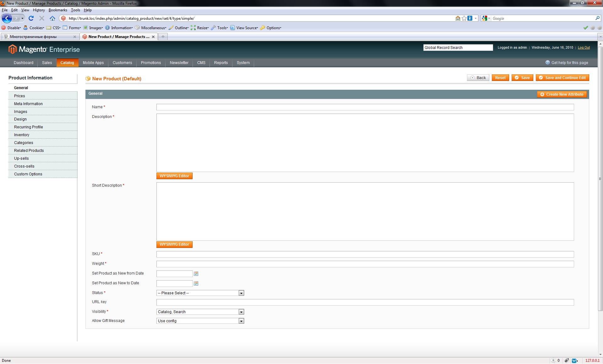This screenshot has height=364, width=603.
Task: Open Bookmarks in browser menu bar
Action: pyautogui.click(x=58, y=10)
